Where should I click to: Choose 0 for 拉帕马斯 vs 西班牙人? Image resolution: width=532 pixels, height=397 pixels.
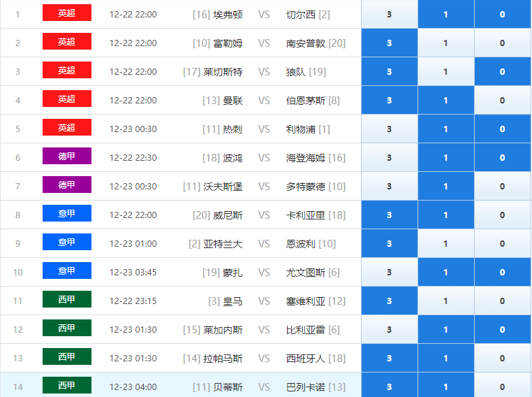tap(503, 358)
